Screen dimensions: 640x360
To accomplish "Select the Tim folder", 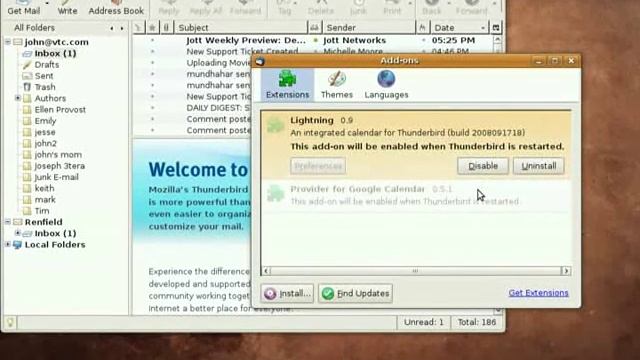I will [x=42, y=211].
